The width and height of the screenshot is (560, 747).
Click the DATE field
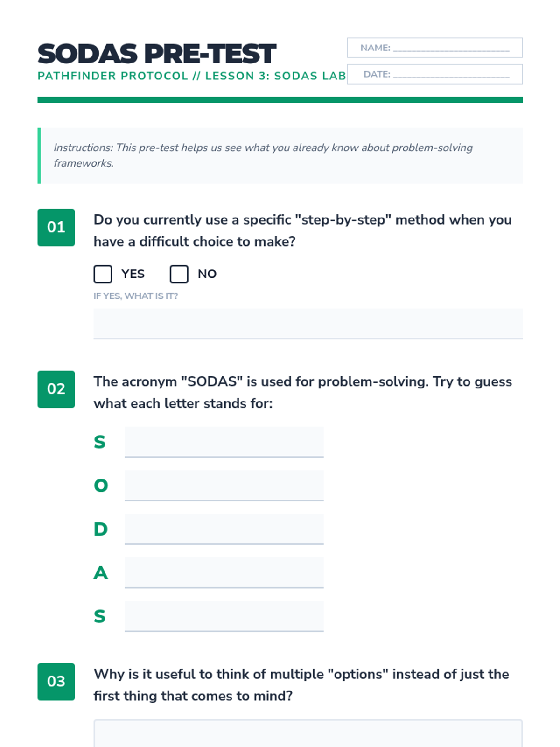click(x=450, y=75)
